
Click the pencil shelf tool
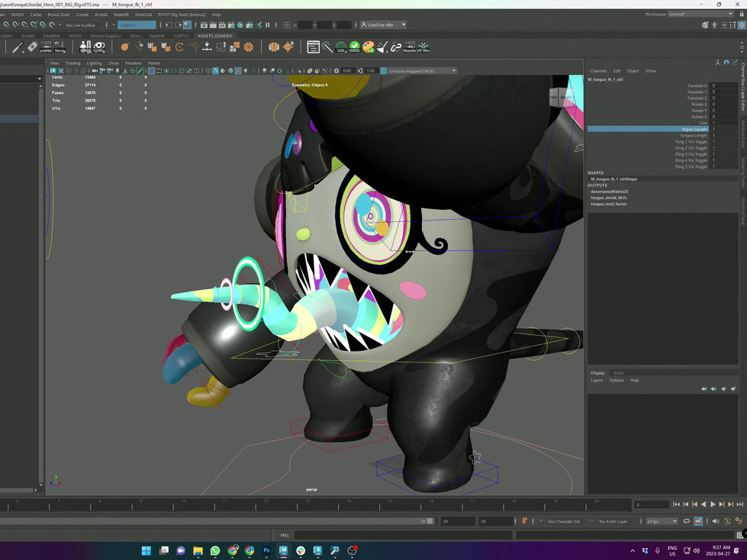pos(18,47)
